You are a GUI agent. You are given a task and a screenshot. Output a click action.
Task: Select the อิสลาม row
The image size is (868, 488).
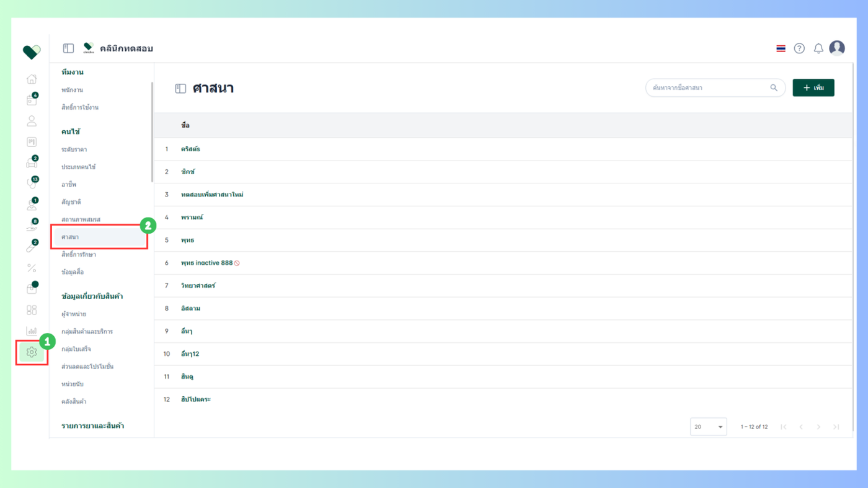pos(503,308)
